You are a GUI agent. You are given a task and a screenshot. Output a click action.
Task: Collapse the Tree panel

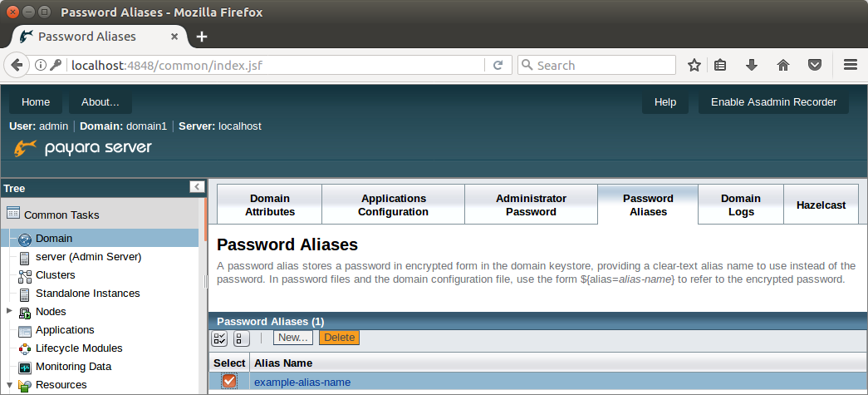197,187
